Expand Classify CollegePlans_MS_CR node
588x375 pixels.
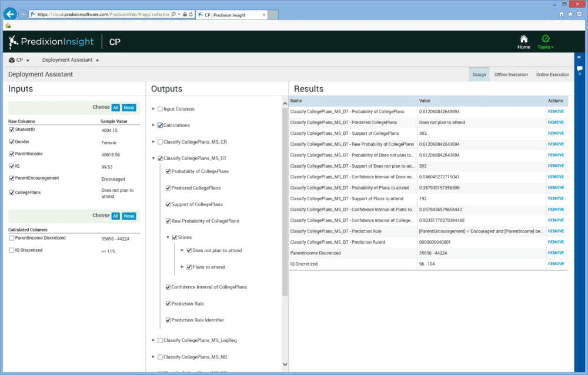pos(153,142)
